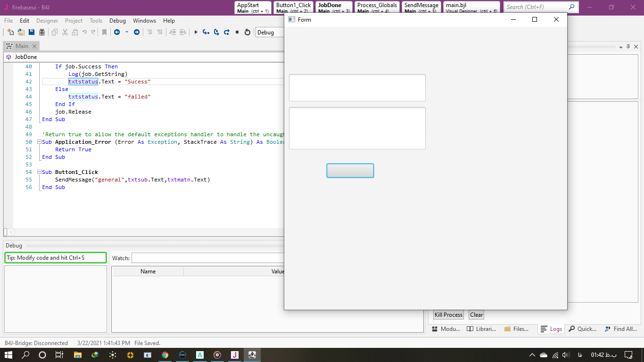Click the Restart circular arrow icon

(247, 32)
